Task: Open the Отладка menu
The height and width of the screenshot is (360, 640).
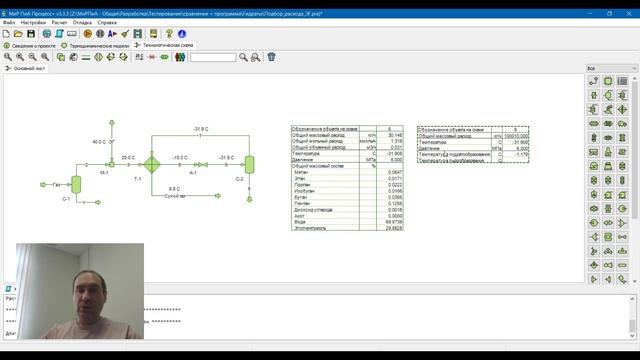Action: pyautogui.click(x=82, y=22)
